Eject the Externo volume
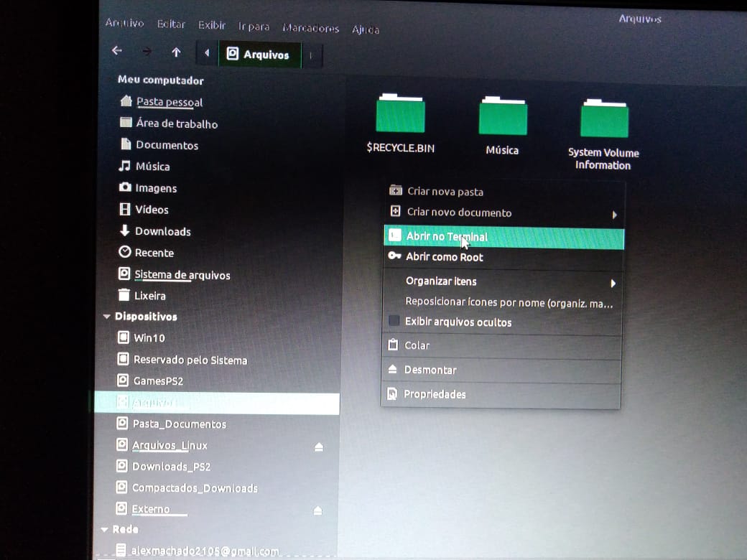Image resolution: width=747 pixels, height=560 pixels. click(x=317, y=510)
